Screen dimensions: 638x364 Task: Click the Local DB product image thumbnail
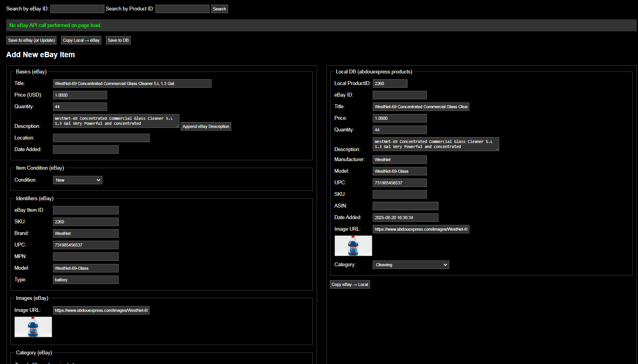[x=353, y=246]
